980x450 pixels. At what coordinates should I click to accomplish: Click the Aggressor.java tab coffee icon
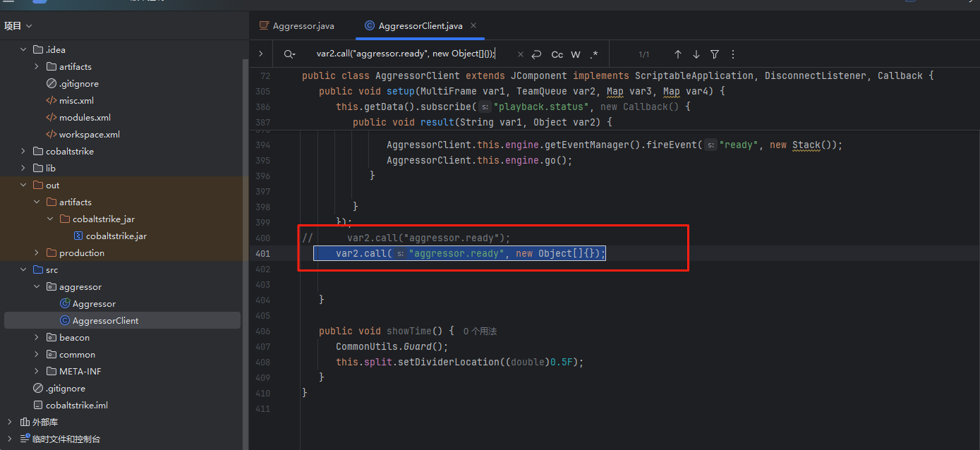[264, 26]
